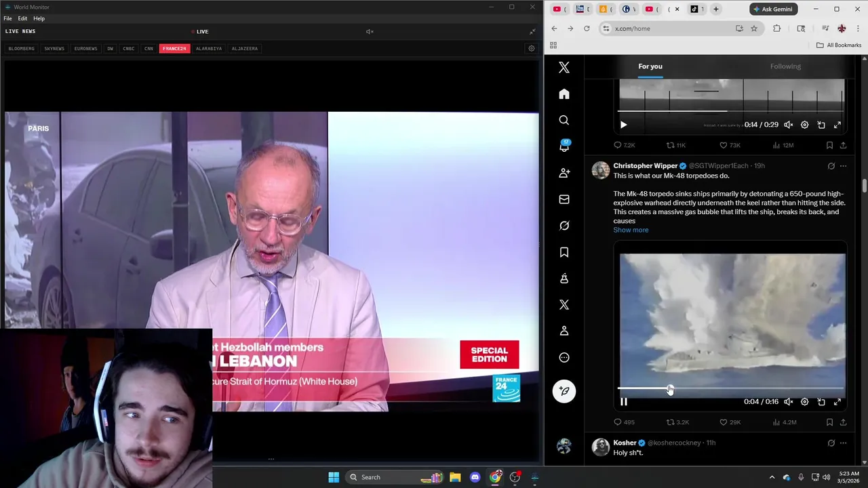The width and height of the screenshot is (868, 488).
Task: Bookmark the upper post with 12M views
Action: pyautogui.click(x=829, y=145)
